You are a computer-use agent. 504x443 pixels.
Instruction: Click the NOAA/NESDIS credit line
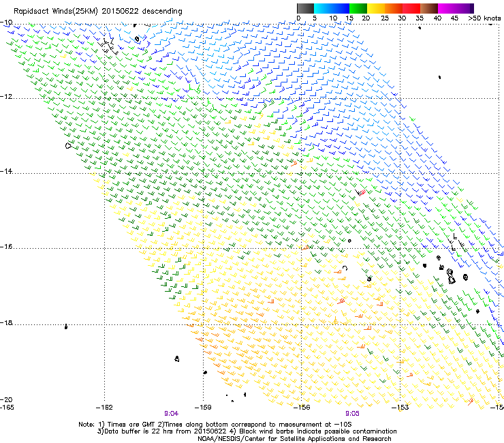(x=294, y=439)
